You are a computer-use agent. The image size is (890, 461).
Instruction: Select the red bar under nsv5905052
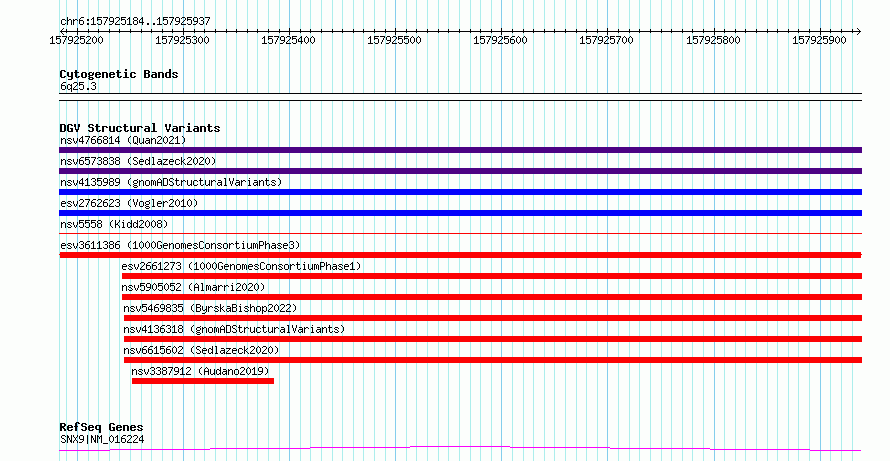click(492, 297)
